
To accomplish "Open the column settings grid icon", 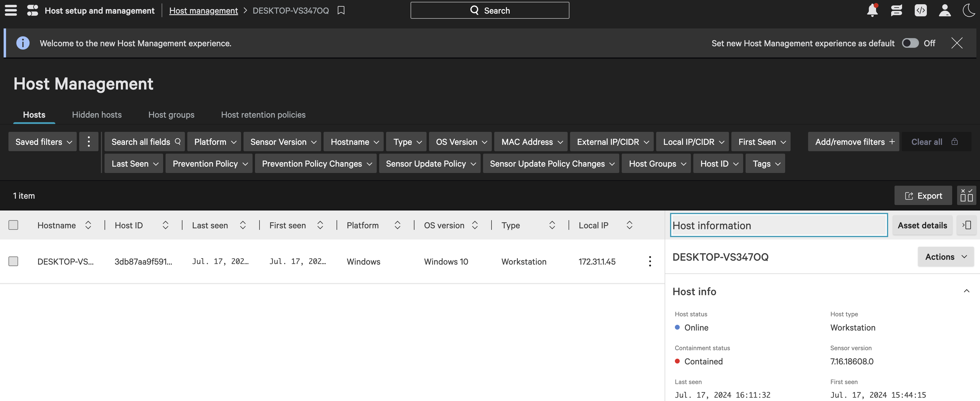I will coord(967,195).
